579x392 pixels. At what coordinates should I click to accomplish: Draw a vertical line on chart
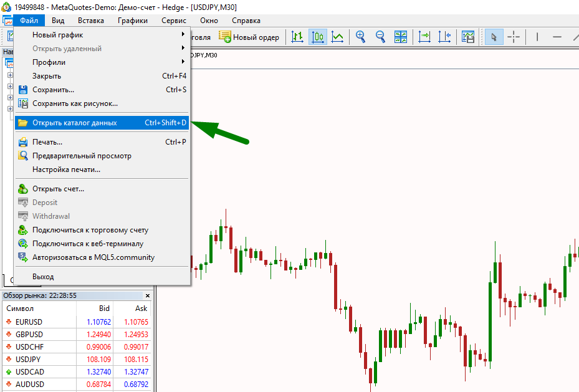click(x=537, y=37)
